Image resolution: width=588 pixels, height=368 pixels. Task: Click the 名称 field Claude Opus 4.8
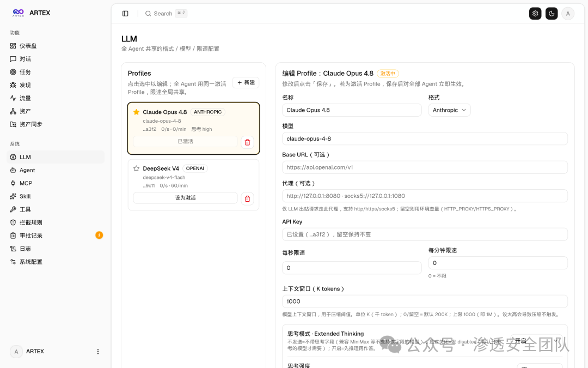click(x=352, y=110)
